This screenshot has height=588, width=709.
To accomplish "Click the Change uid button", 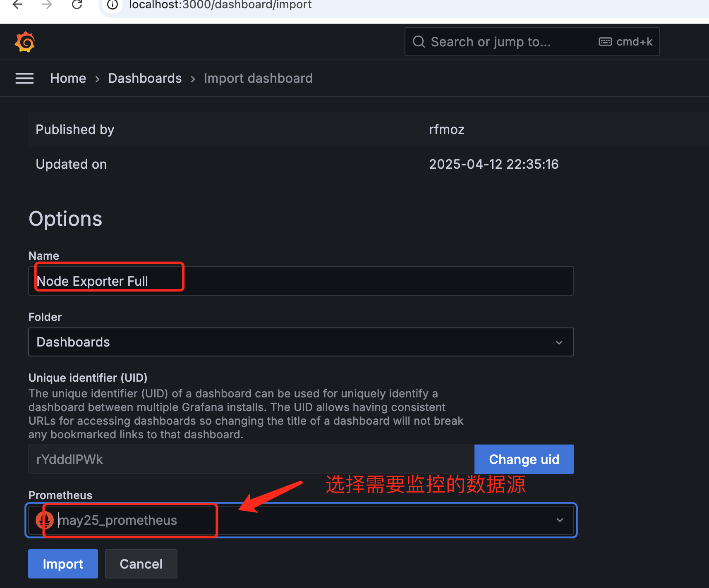I will (x=524, y=459).
